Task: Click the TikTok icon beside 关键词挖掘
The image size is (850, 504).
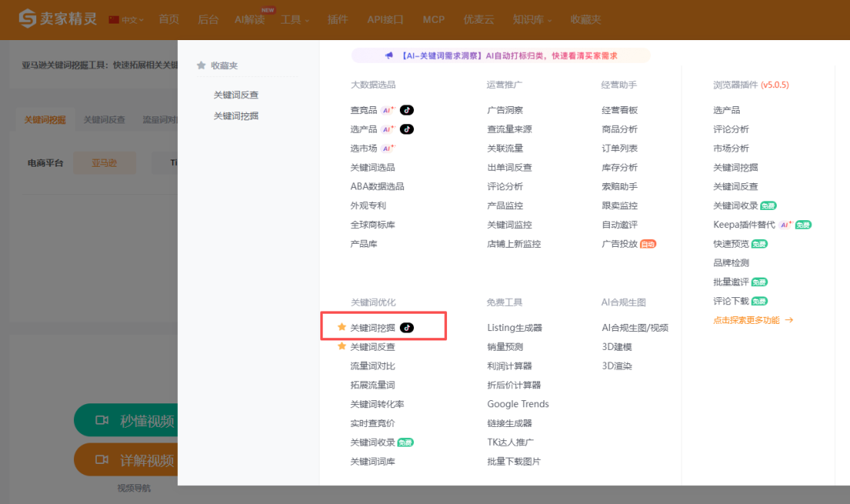Action: [407, 328]
